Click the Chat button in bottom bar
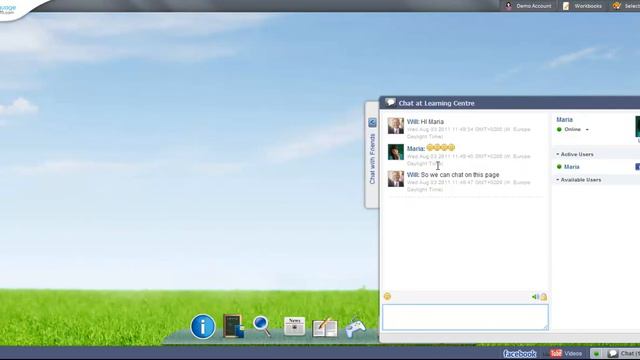 click(x=623, y=353)
